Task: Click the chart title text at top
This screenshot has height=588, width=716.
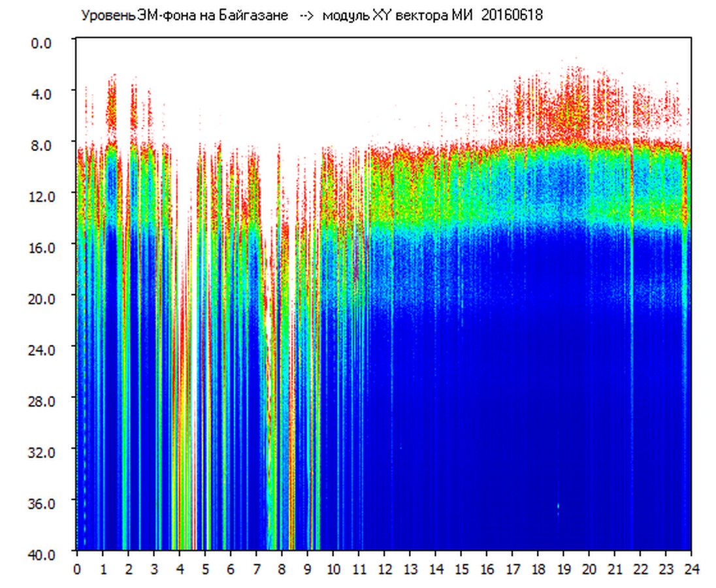Action: 311,16
